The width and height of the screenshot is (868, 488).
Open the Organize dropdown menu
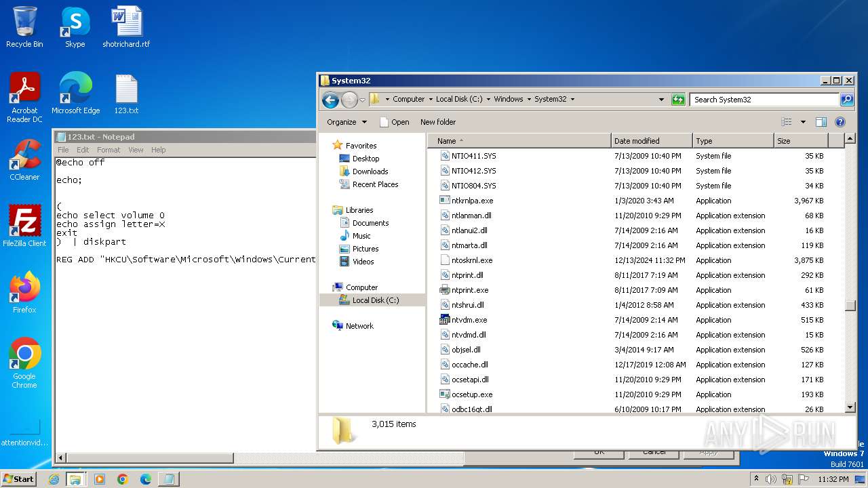347,122
